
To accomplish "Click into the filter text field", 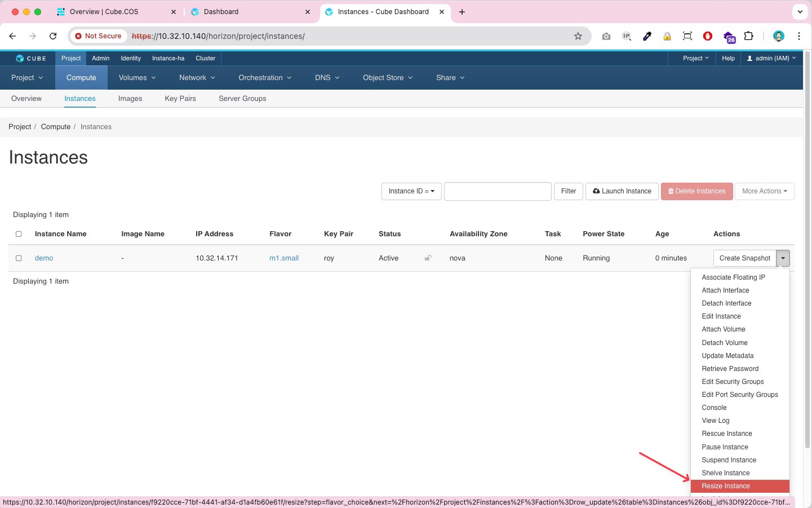I will [498, 191].
